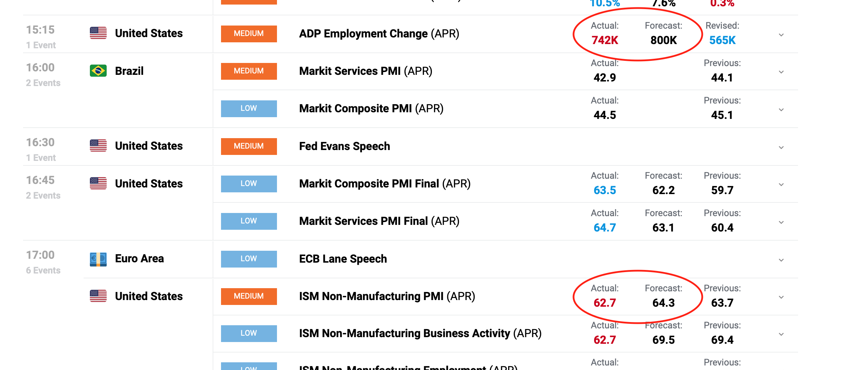The image size is (868, 370).
Task: Click the revised 565K value link
Action: pos(722,40)
